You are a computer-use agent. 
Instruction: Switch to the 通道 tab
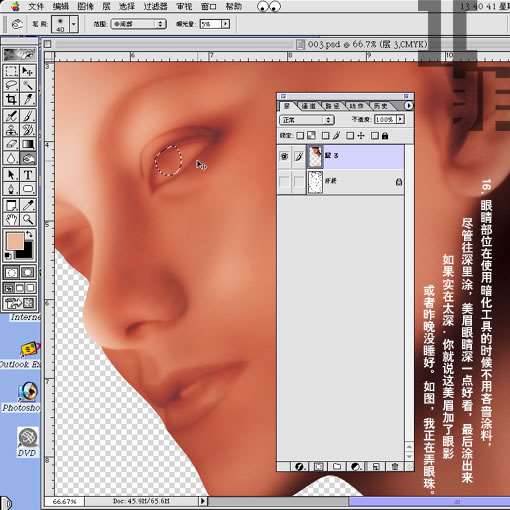[x=308, y=106]
